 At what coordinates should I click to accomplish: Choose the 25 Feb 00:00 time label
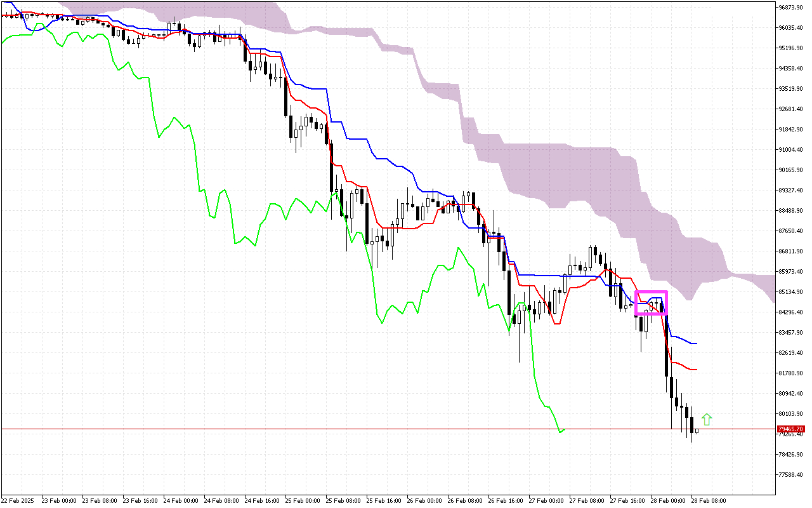[303, 501]
